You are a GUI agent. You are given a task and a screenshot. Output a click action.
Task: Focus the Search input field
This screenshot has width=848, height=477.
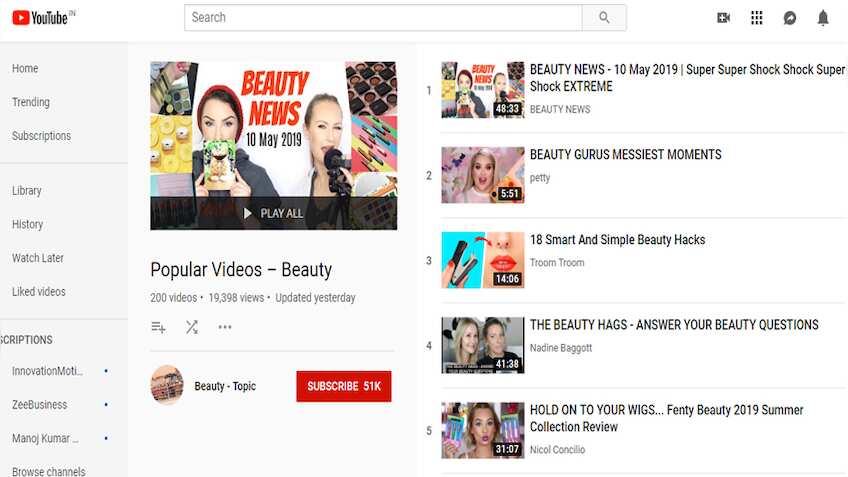383,18
